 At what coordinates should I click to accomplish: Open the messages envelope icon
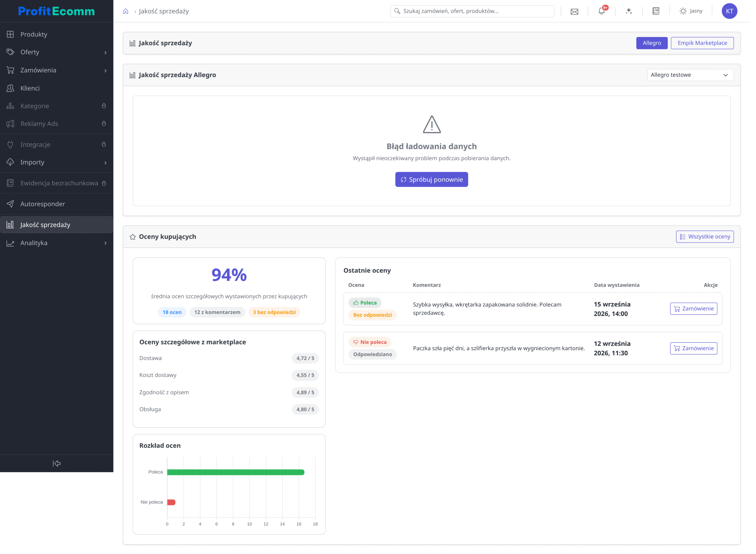pos(574,12)
